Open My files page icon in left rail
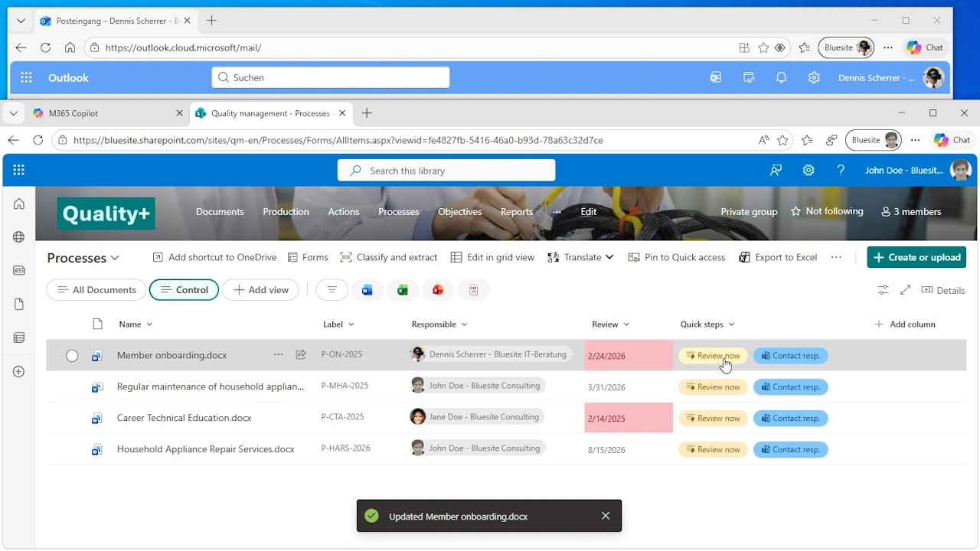Image resolution: width=980 pixels, height=551 pixels. 19,304
